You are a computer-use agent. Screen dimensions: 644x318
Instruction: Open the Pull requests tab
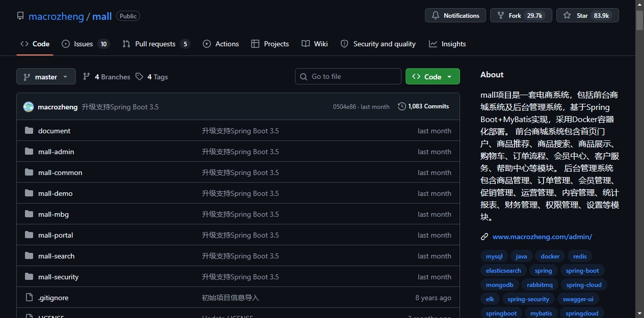[156, 44]
